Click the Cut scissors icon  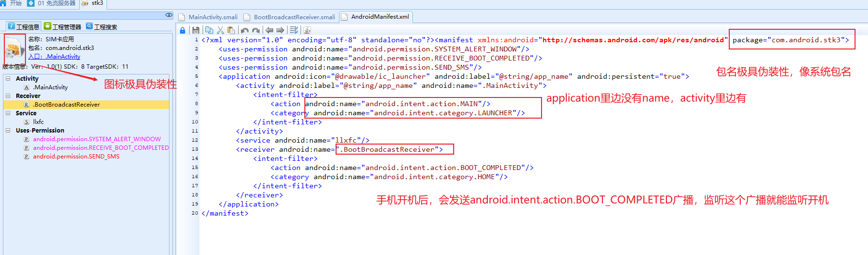220,30
